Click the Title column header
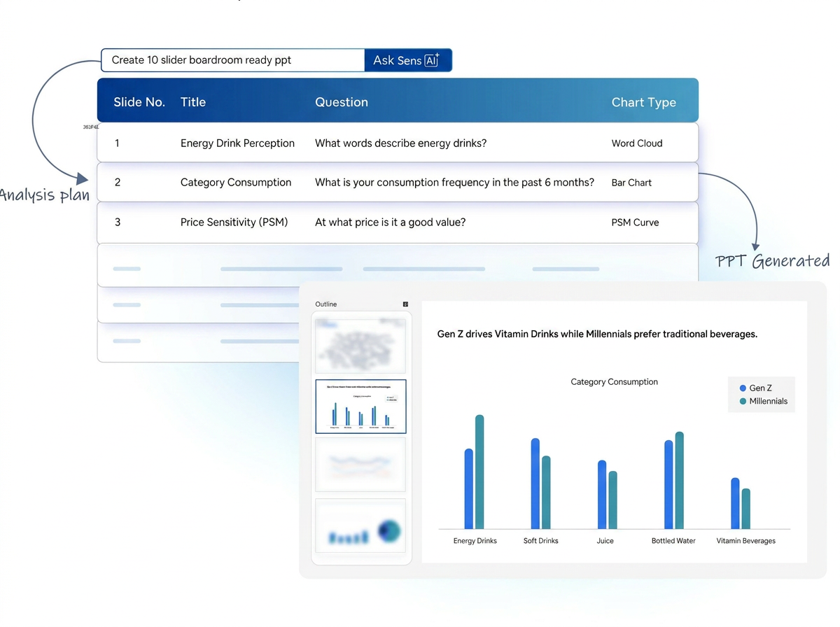This screenshot has height=627, width=840. [193, 102]
